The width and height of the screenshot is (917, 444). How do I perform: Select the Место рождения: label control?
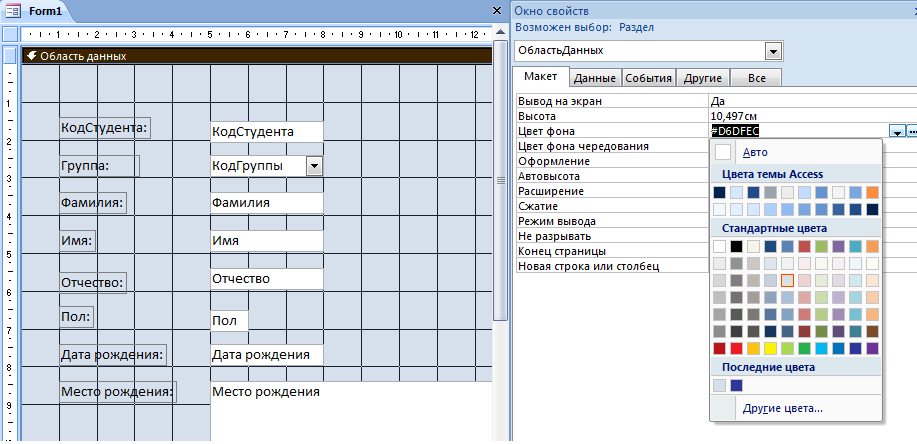(118, 392)
